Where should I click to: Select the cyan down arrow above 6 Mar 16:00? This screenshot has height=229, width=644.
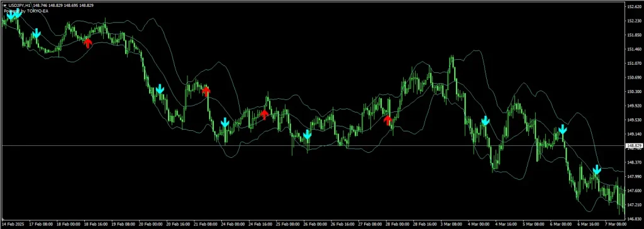pos(597,169)
